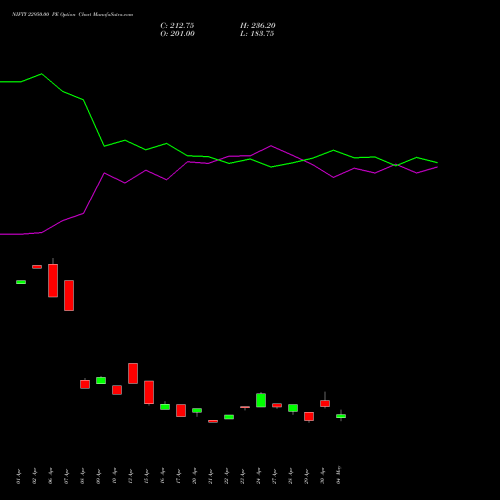Click the 07 Apr date label
The height and width of the screenshot is (500, 500).
click(66, 476)
